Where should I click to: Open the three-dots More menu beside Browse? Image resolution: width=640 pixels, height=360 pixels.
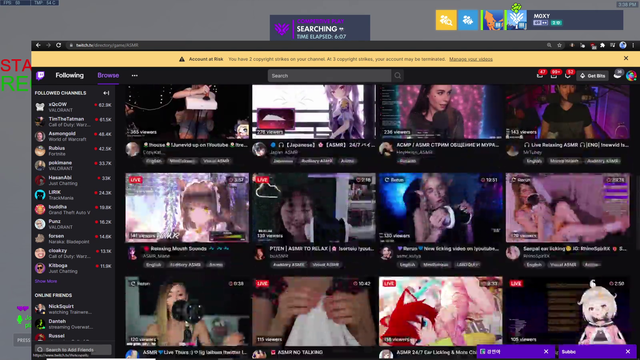click(134, 76)
